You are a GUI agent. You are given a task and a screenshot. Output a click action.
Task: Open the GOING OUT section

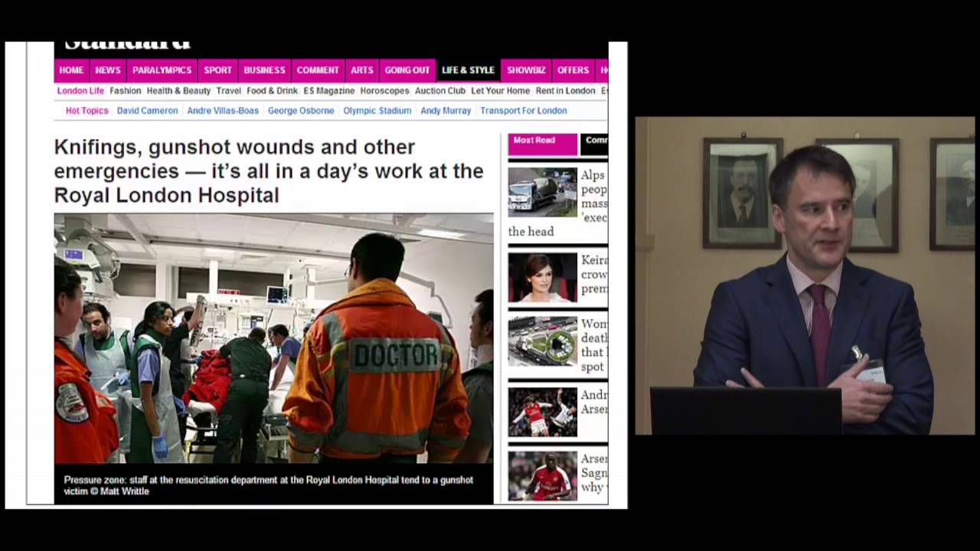click(407, 70)
